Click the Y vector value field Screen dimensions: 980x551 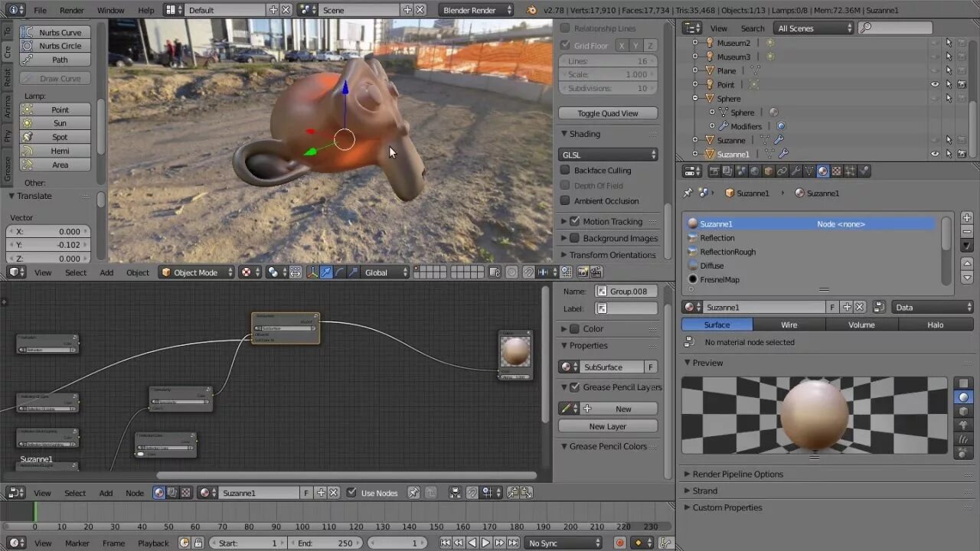[48, 245]
